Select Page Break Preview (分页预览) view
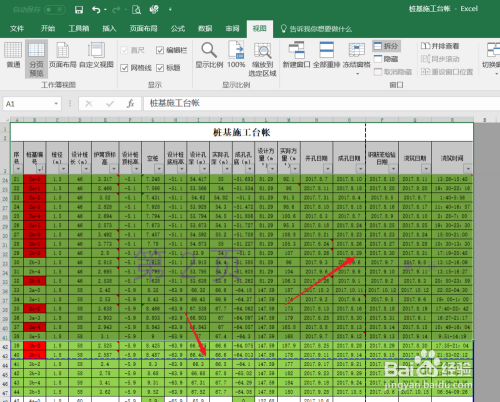This screenshot has width=500, height=402. [36, 59]
